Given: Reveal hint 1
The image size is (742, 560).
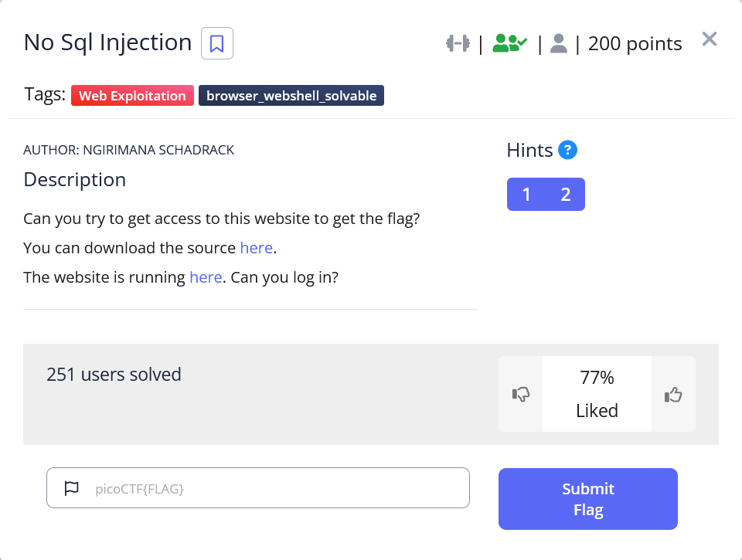Looking at the screenshot, I should point(526,195).
